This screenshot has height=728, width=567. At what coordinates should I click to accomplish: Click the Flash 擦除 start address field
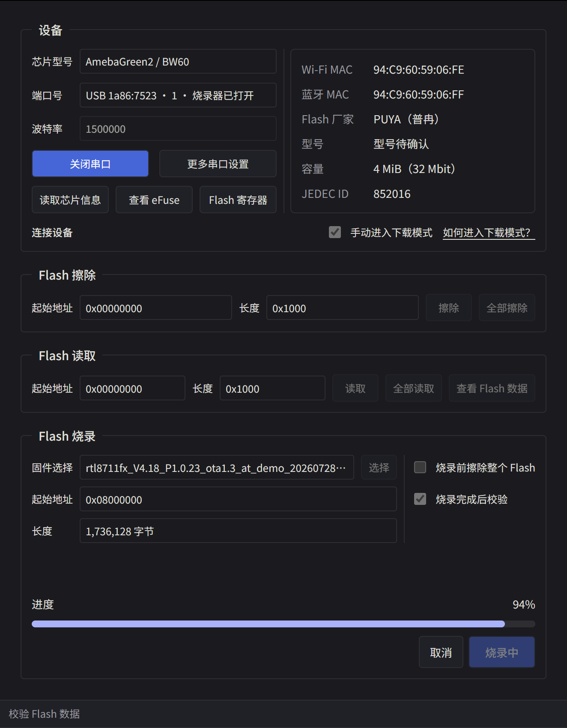coord(156,307)
